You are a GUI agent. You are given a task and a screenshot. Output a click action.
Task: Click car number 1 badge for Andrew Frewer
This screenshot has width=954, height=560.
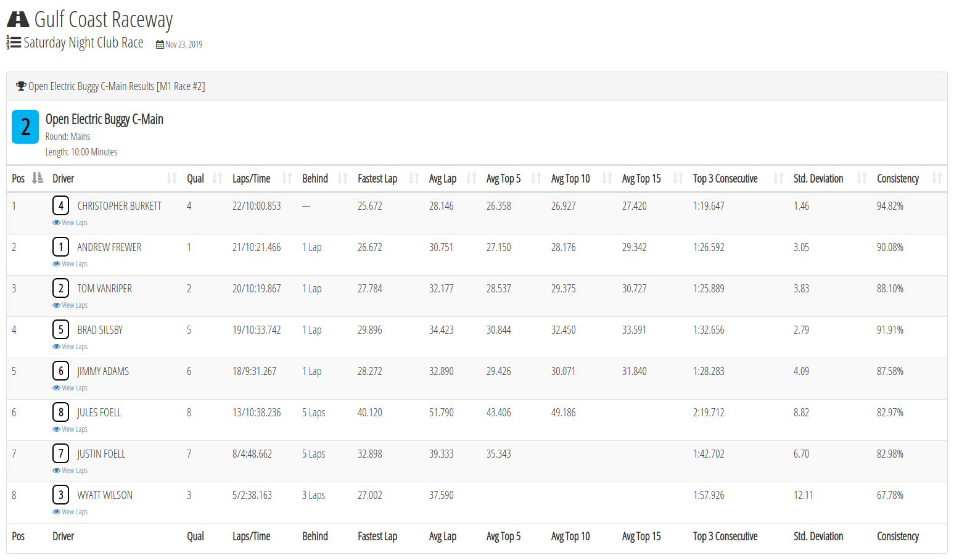[x=60, y=247]
